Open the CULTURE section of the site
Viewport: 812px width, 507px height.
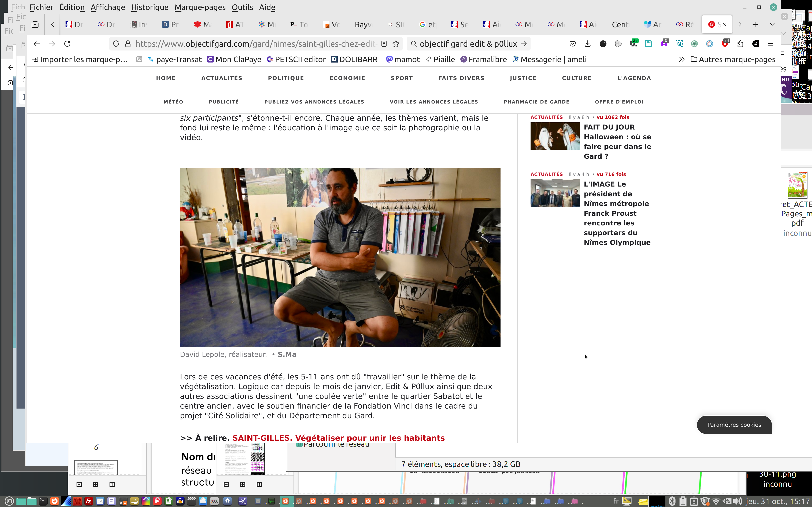(x=576, y=78)
